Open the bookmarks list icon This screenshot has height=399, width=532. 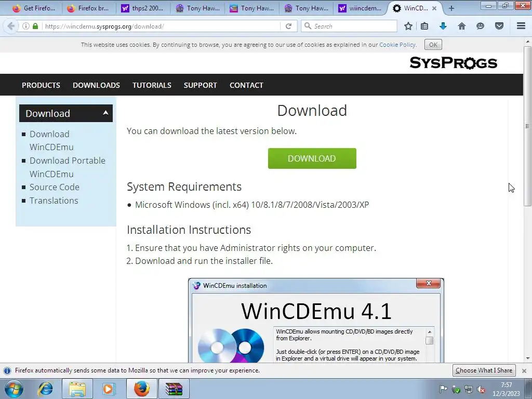pyautogui.click(x=424, y=26)
